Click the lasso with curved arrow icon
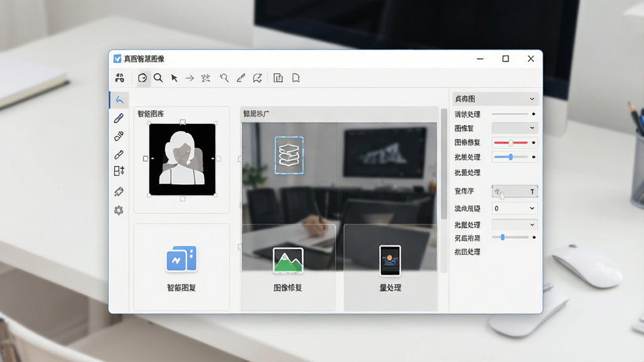The image size is (644, 362). point(257,78)
